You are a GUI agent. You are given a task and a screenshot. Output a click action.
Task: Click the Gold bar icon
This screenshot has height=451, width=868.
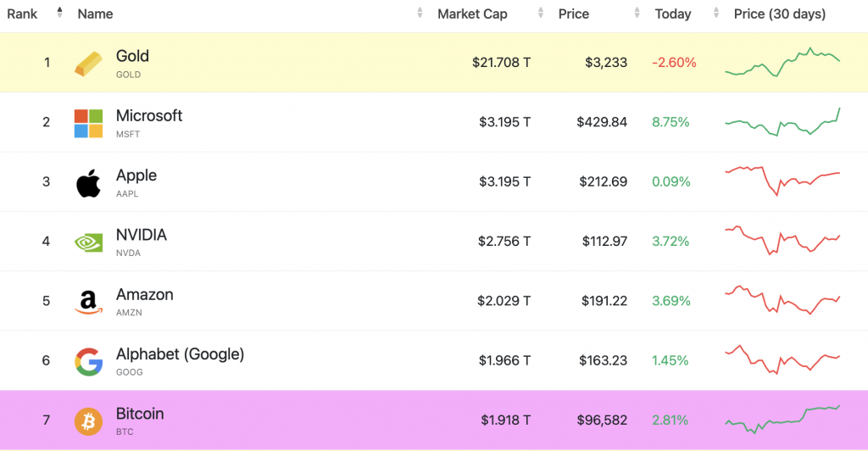tap(88, 64)
